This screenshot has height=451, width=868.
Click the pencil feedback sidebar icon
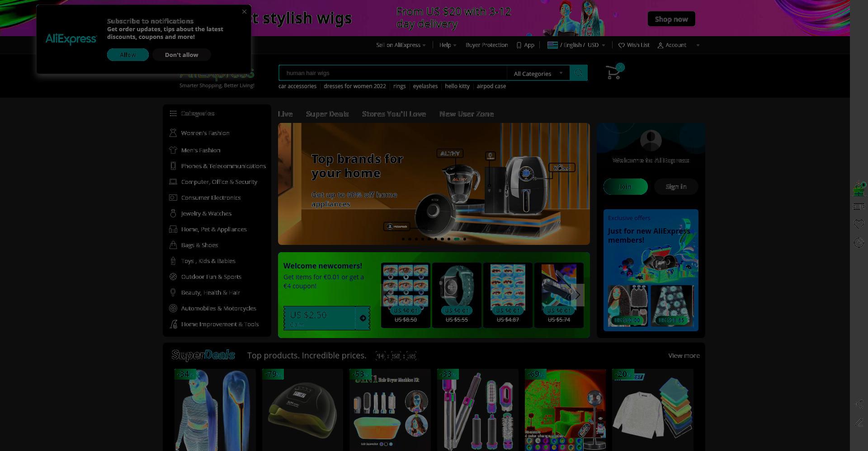[859, 422]
